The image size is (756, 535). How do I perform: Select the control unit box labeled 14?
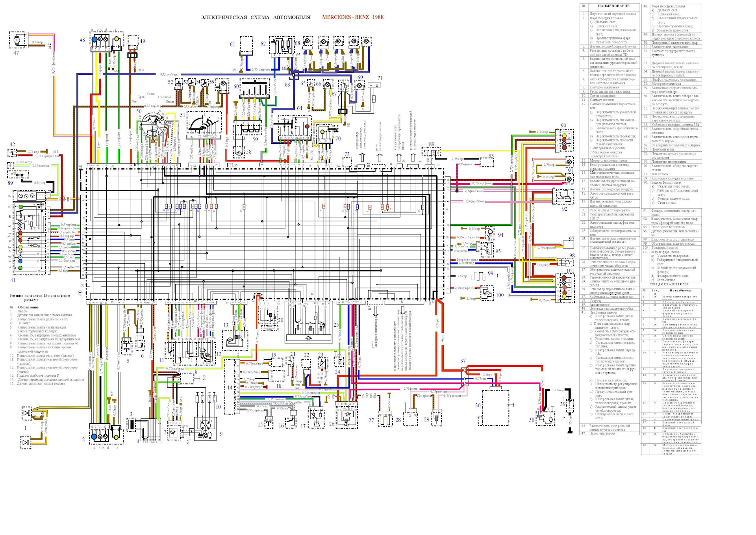[x=232, y=386]
